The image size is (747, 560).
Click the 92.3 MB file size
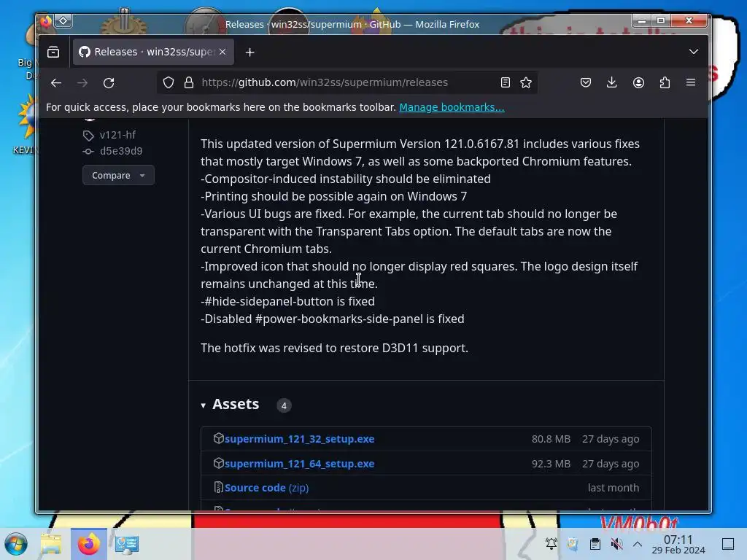pos(551,463)
